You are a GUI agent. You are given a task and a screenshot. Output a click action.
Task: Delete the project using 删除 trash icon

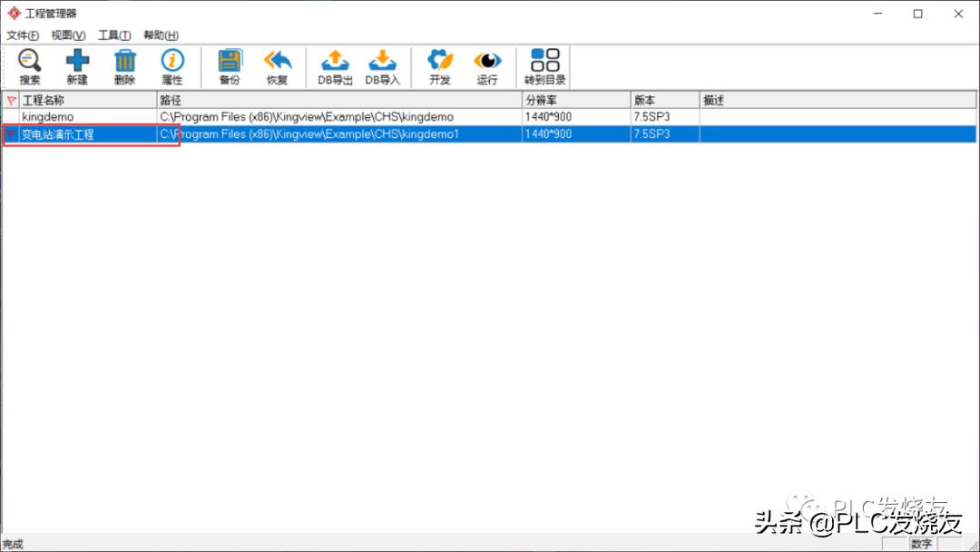click(x=124, y=67)
